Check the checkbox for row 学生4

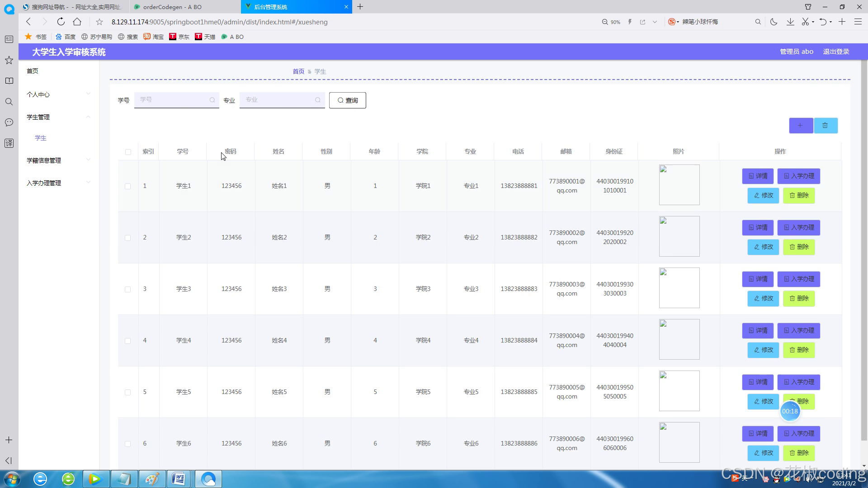(128, 341)
